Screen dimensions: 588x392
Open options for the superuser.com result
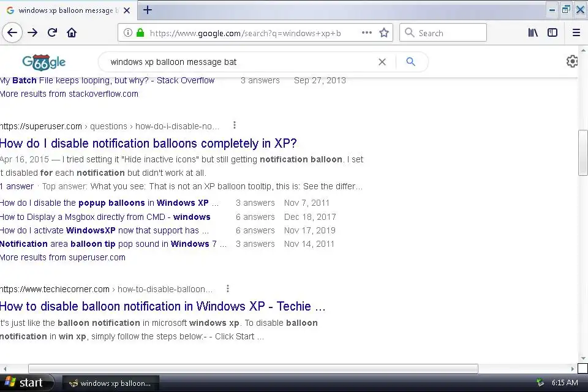[x=235, y=126]
